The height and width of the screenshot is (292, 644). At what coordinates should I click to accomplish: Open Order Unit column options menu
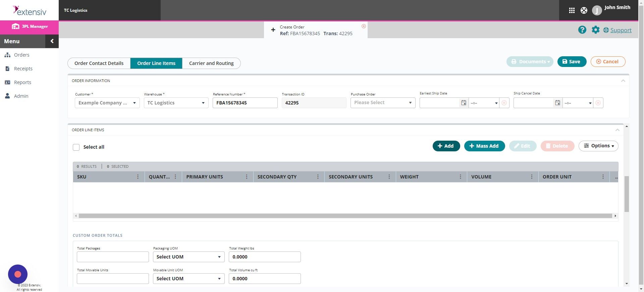click(x=603, y=177)
